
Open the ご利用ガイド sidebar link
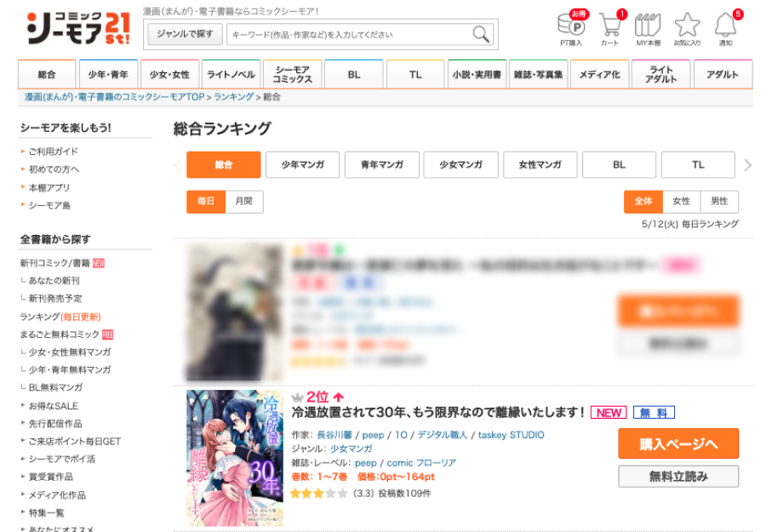click(54, 152)
